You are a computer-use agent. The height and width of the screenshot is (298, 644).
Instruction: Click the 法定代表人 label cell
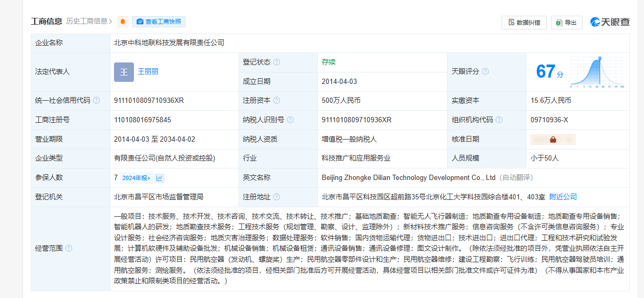point(70,72)
